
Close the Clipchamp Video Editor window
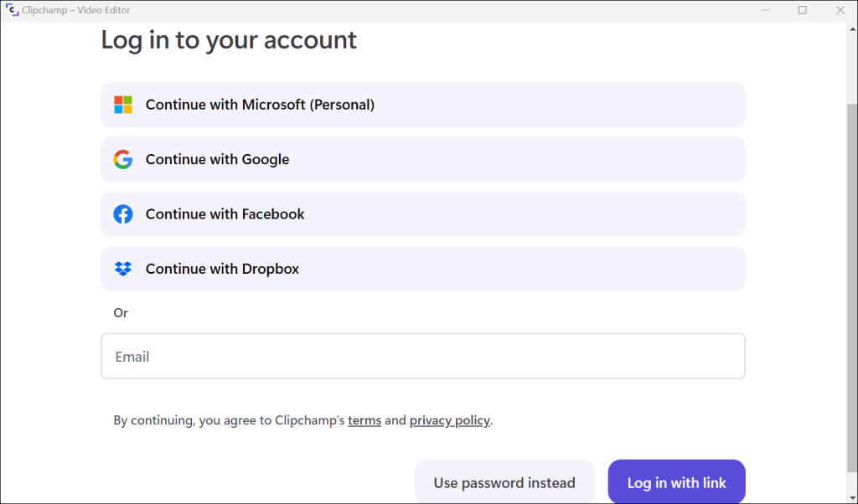(840, 10)
